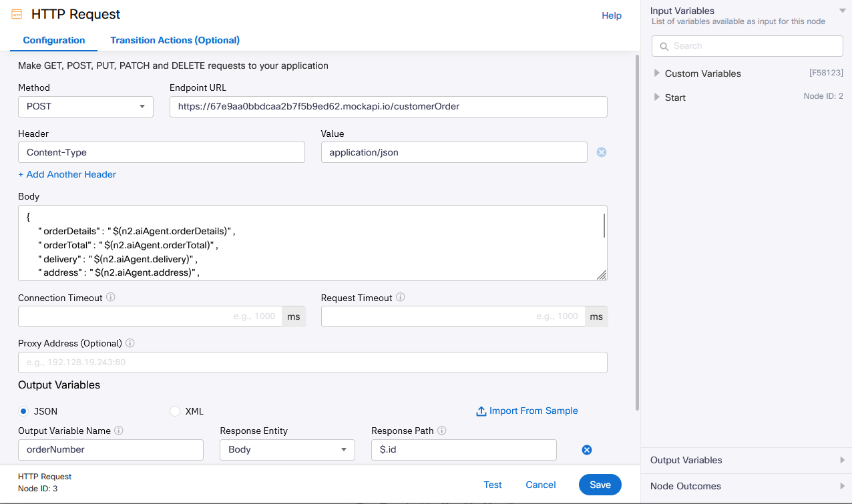Image resolution: width=852 pixels, height=504 pixels.
Task: Select the Configuration tab
Action: point(54,40)
